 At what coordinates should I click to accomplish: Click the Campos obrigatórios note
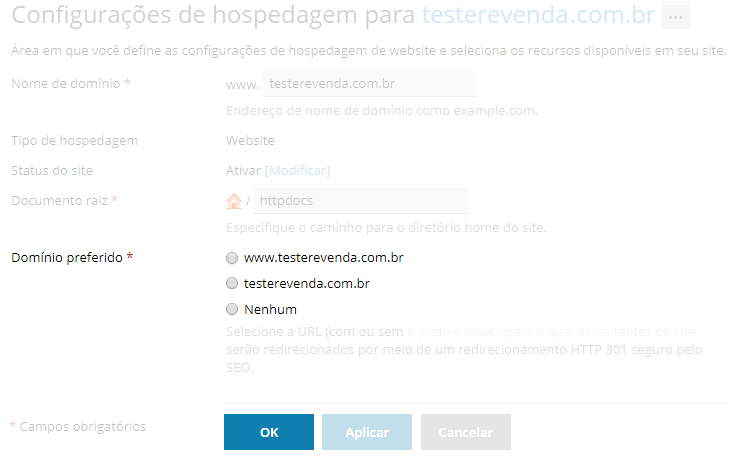pos(83,426)
